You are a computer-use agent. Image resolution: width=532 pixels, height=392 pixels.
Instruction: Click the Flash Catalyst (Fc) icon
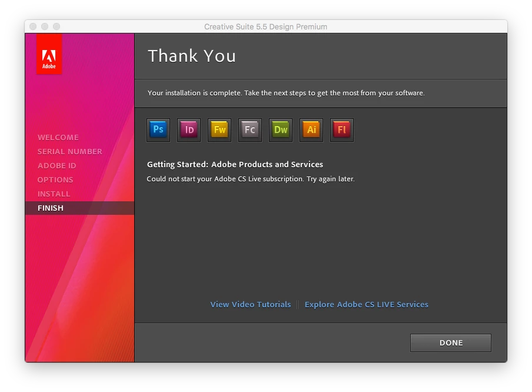(x=250, y=130)
